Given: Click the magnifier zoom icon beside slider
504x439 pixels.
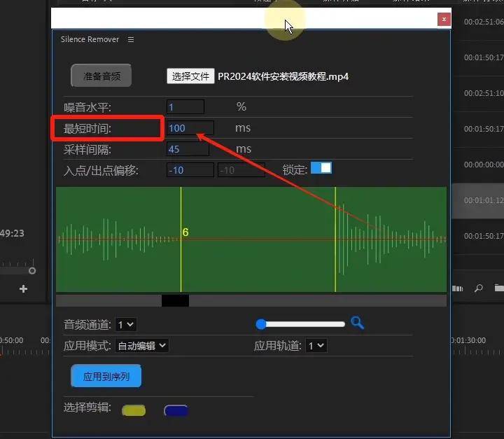Looking at the screenshot, I should [x=357, y=323].
